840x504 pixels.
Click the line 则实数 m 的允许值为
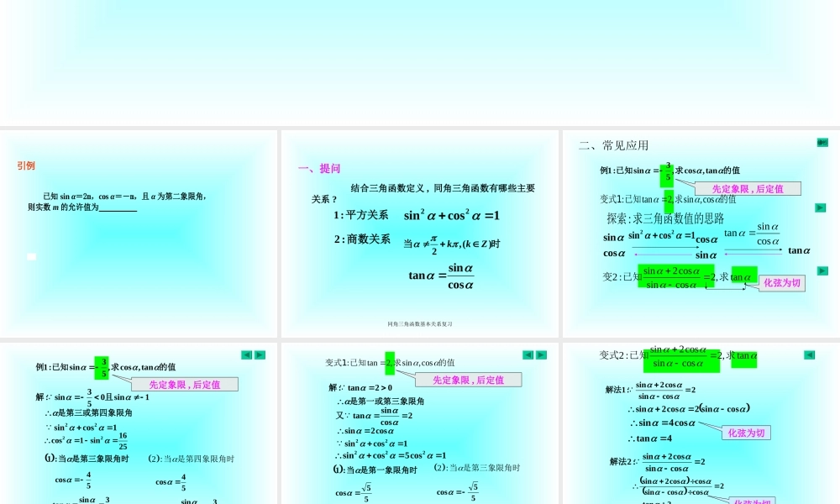[82, 207]
